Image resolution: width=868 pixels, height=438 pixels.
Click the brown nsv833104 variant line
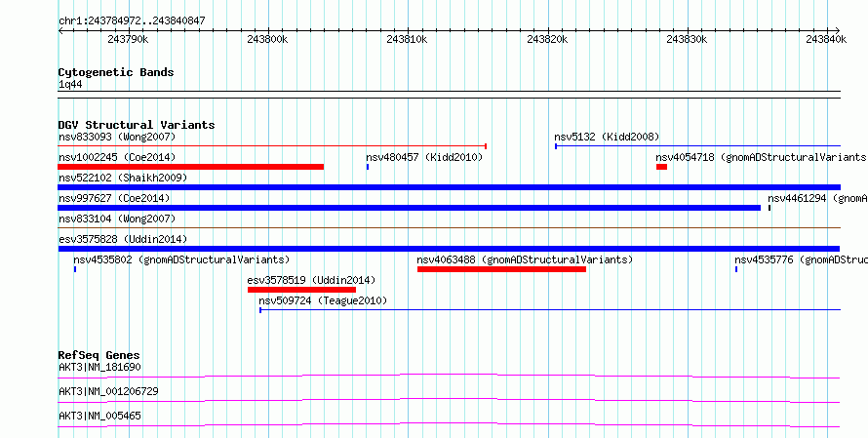pos(449,227)
